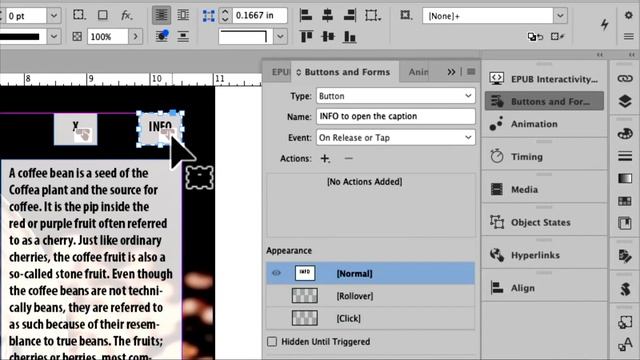Image resolution: width=640 pixels, height=360 pixels.
Task: Click the align bottom edges icon
Action: 349,37
